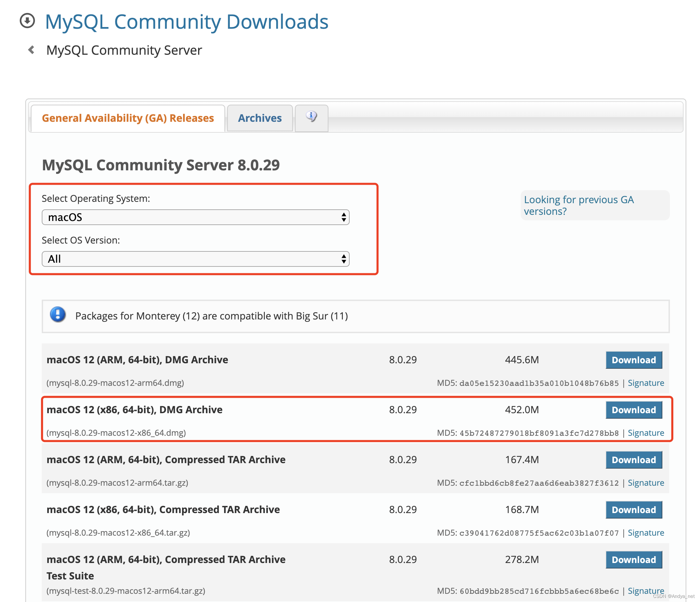Screen dimensions: 700x602
Task: Click the 445.6M file size value
Action: click(522, 360)
